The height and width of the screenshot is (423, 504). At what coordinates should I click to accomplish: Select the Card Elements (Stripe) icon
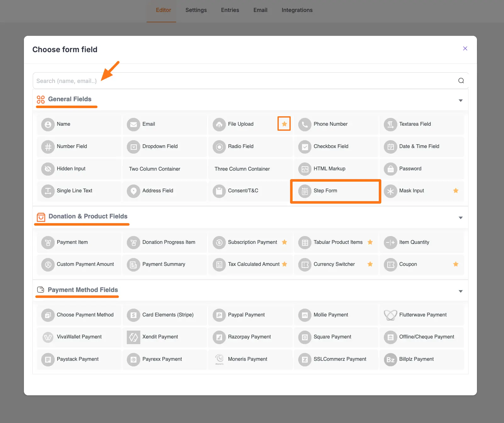point(133,315)
